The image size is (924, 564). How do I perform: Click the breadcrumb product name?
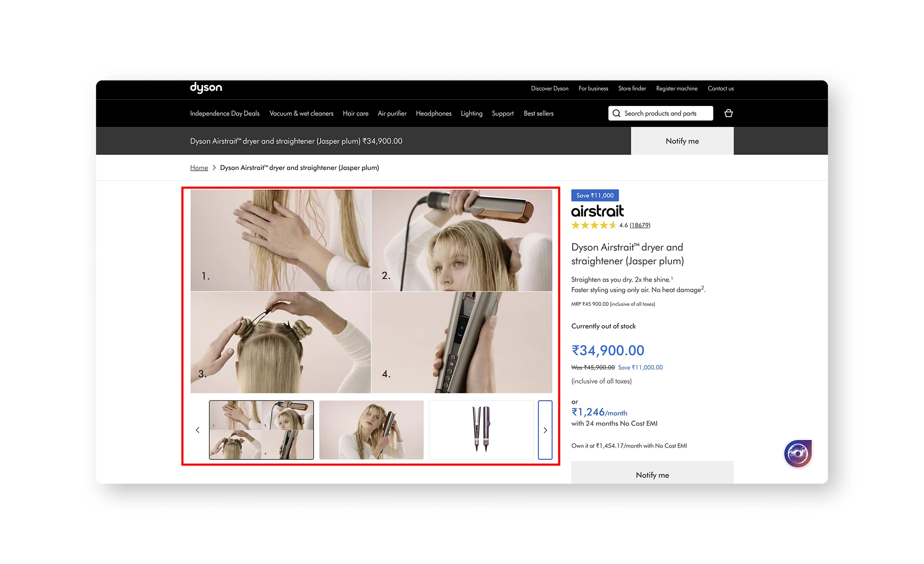point(300,168)
